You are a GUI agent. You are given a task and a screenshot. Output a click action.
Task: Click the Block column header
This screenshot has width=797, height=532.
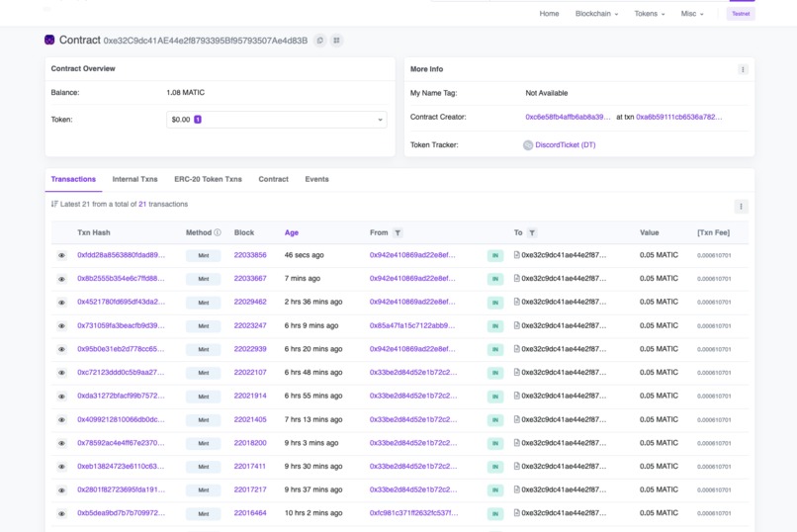(244, 232)
